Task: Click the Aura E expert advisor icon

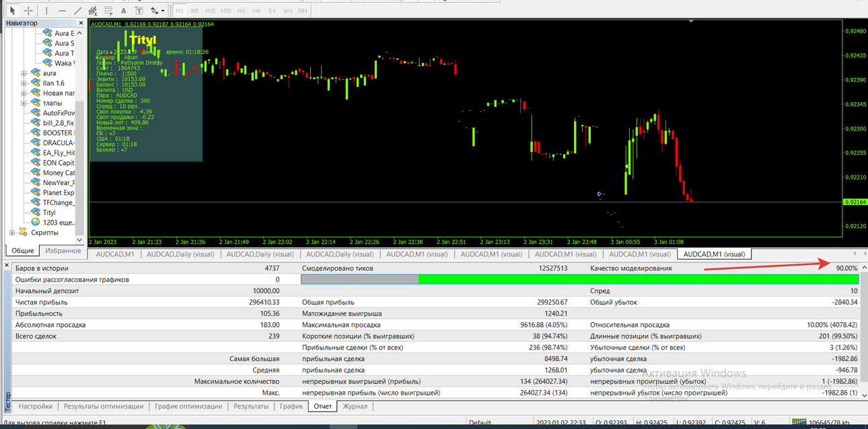Action: pyautogui.click(x=46, y=33)
